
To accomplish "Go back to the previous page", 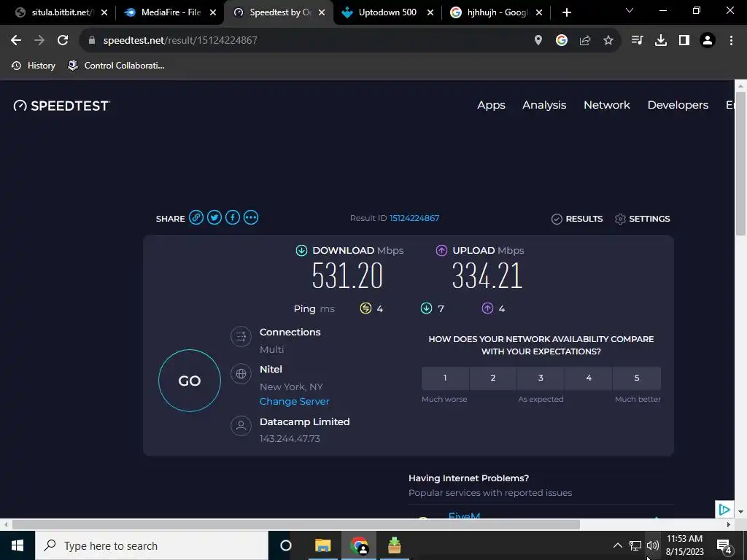I will click(16, 41).
